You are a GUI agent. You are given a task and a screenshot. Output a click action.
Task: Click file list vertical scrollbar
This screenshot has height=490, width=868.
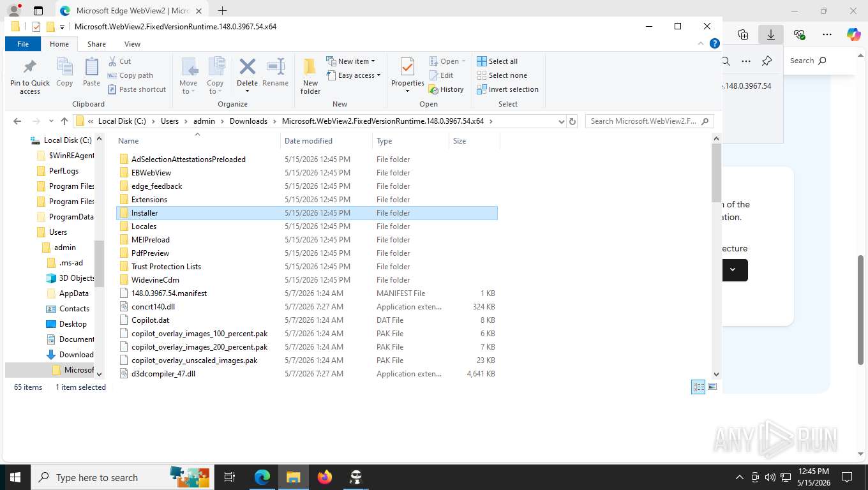coord(716,172)
